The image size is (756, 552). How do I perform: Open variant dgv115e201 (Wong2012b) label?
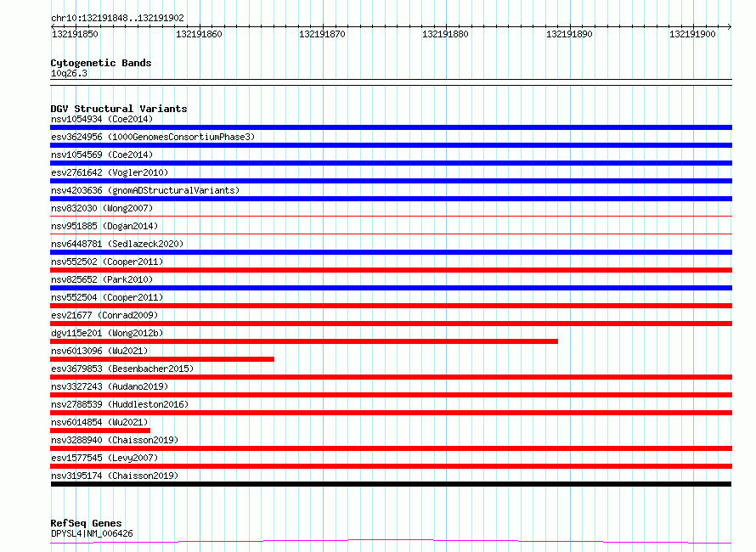tap(107, 333)
